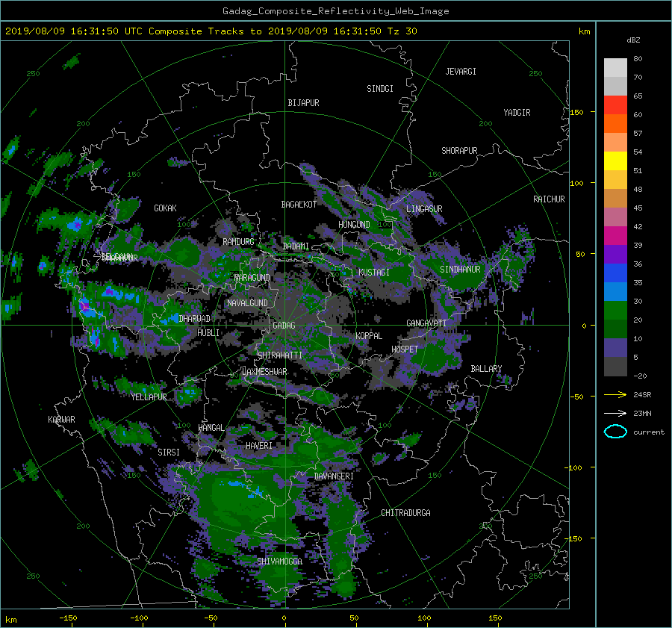The width and height of the screenshot is (672, 628).
Task: Click the RAMDURG city label
Action: (x=238, y=242)
